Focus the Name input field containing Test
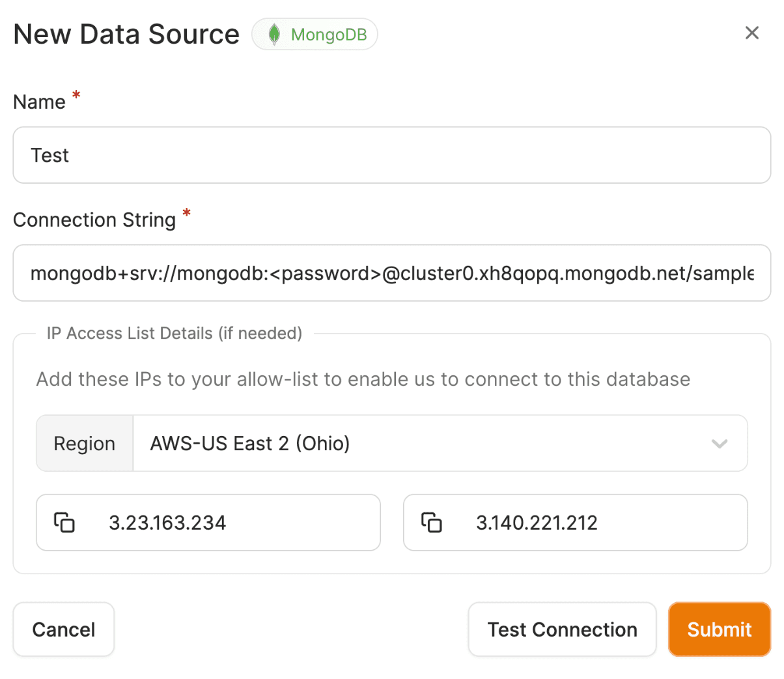The width and height of the screenshot is (784, 679). pos(391,156)
